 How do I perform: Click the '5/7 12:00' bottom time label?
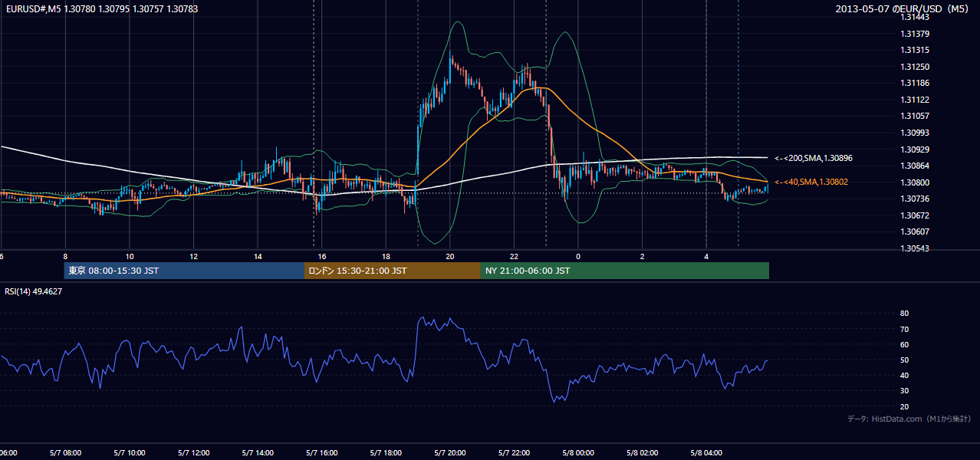(x=193, y=453)
